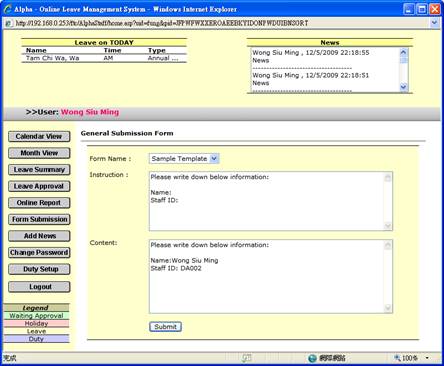Maximize the Internet Explorer window
Viewport: 444px width, 366px height.
pos(422,9)
